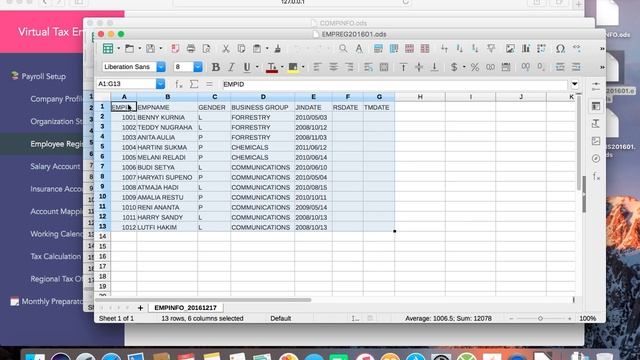Open Print Preview from the toolbar
This screenshot has width=640, height=360.
[207, 49]
